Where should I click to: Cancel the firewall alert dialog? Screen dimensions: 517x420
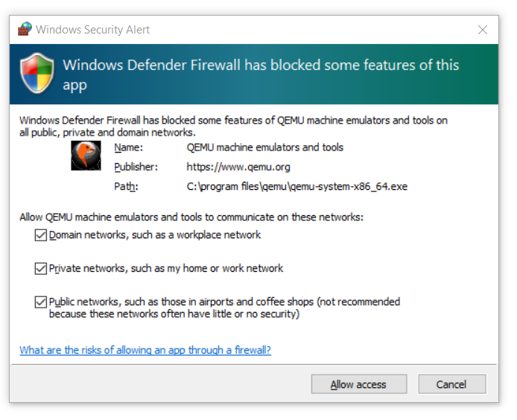[x=451, y=384]
